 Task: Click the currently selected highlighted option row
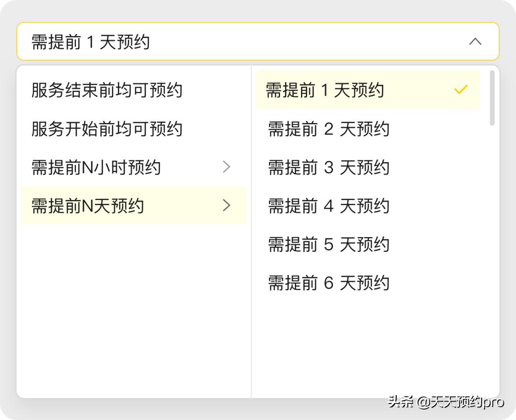tap(367, 89)
